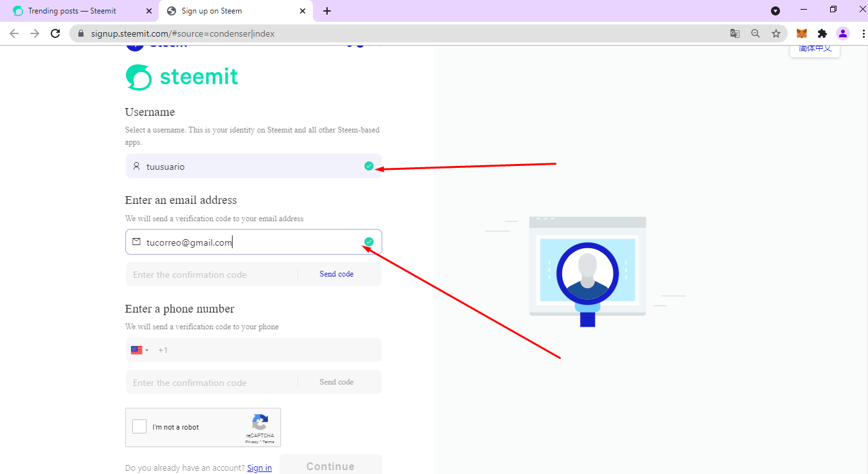Click the Continue button
The image size is (868, 474).
tap(331, 464)
